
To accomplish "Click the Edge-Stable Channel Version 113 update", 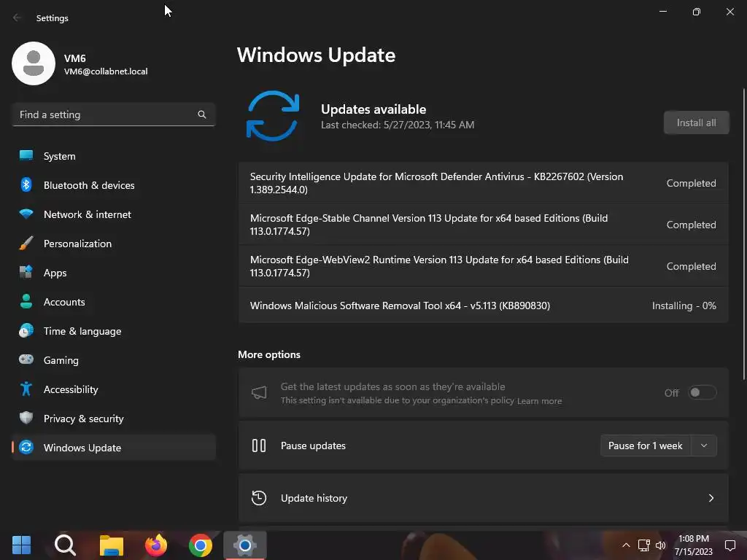I will pyautogui.click(x=484, y=225).
